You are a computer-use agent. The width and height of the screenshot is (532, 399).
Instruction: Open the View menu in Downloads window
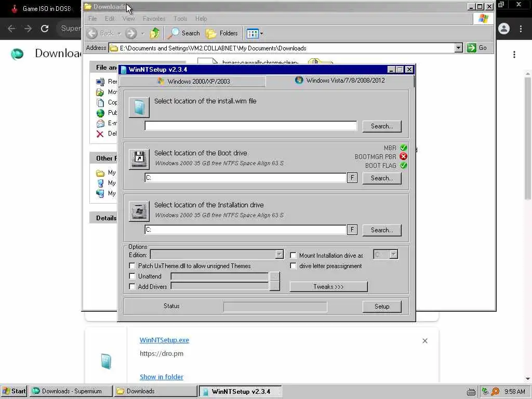[x=129, y=19]
